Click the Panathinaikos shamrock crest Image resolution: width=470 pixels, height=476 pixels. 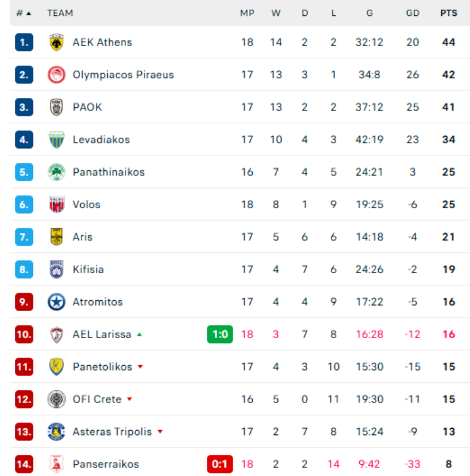pyautogui.click(x=56, y=172)
